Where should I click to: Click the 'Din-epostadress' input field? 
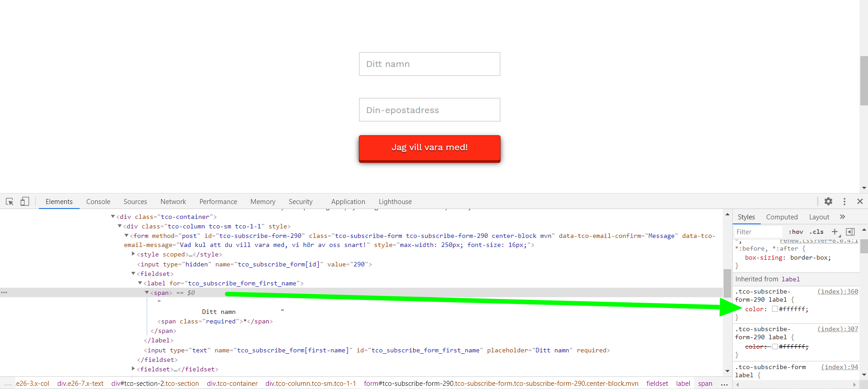429,110
